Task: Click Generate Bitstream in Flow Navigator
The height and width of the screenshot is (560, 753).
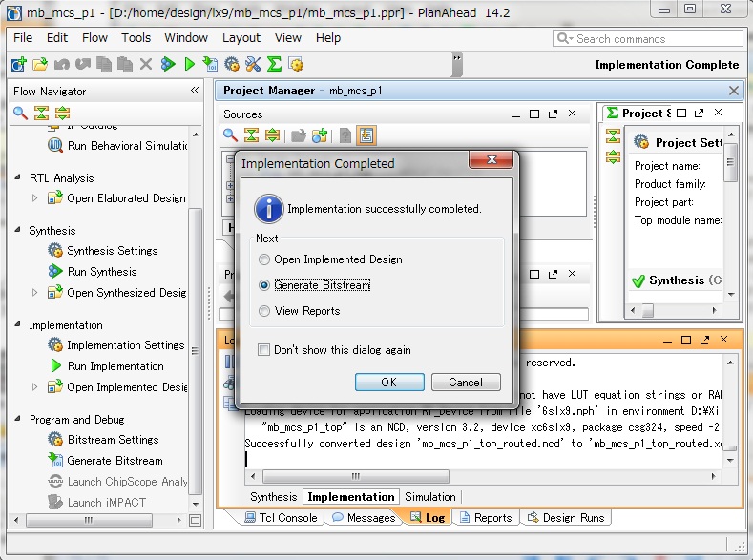Action: [x=106, y=461]
